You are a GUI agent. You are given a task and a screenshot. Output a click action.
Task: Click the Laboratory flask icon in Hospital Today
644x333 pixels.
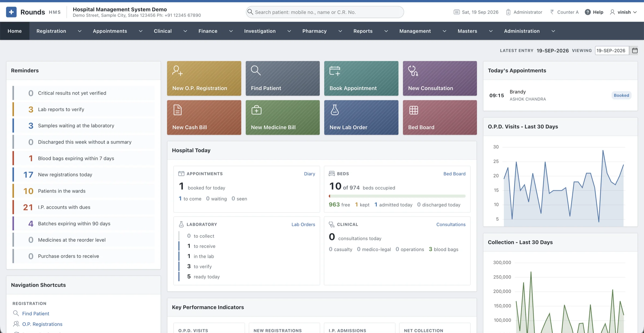[181, 224]
